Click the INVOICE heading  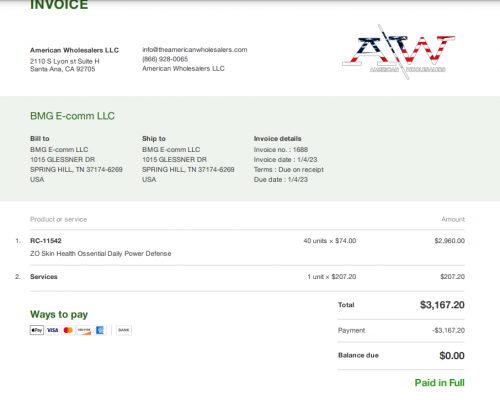pos(59,5)
